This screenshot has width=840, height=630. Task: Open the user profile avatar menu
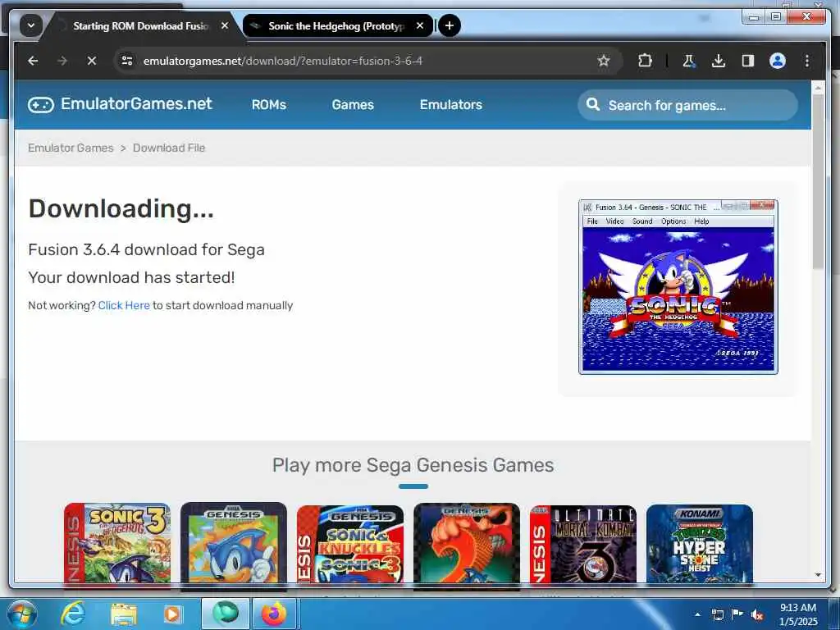tap(778, 61)
